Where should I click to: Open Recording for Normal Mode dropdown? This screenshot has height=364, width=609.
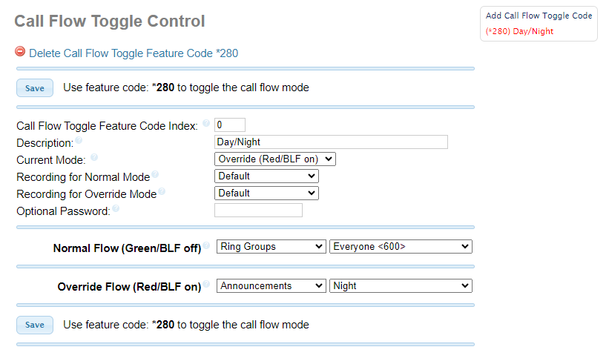click(266, 176)
